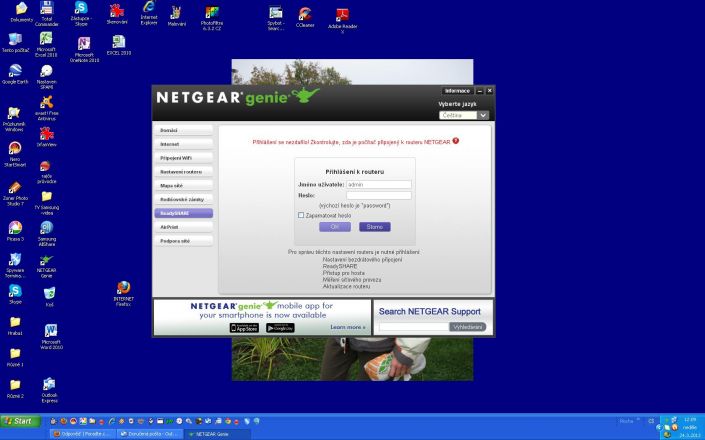Launch Nero StartSmart desktop icon

15,154
